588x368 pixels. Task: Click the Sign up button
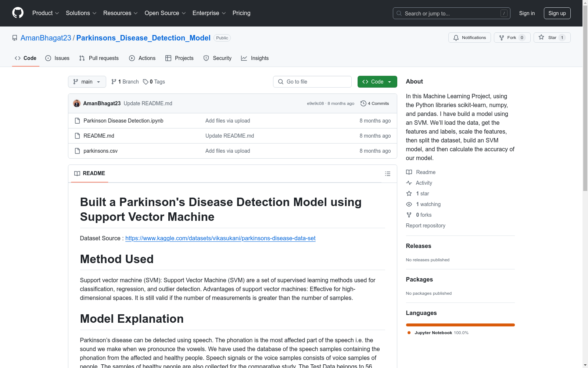pyautogui.click(x=557, y=13)
